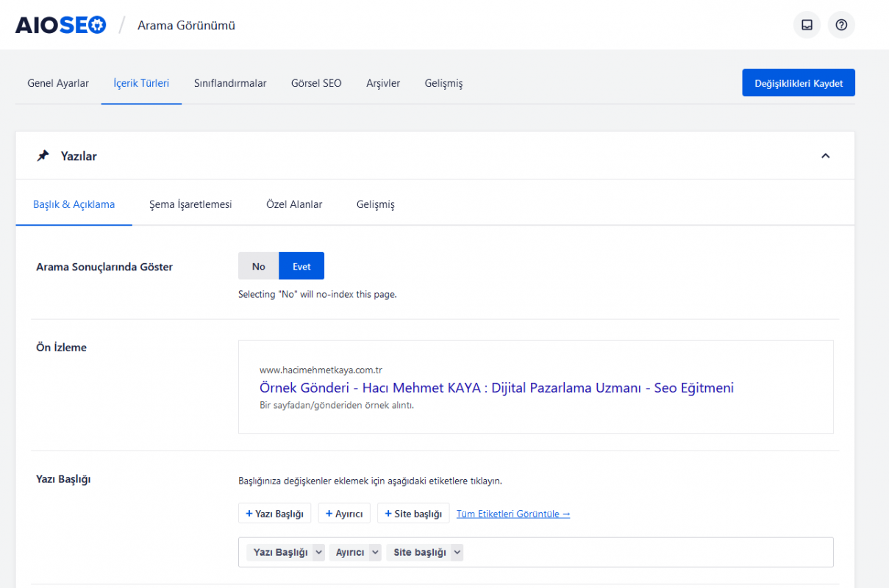The height and width of the screenshot is (588, 889).
Task: Open the Özel Alanlar sub-tab
Action: pyautogui.click(x=294, y=204)
